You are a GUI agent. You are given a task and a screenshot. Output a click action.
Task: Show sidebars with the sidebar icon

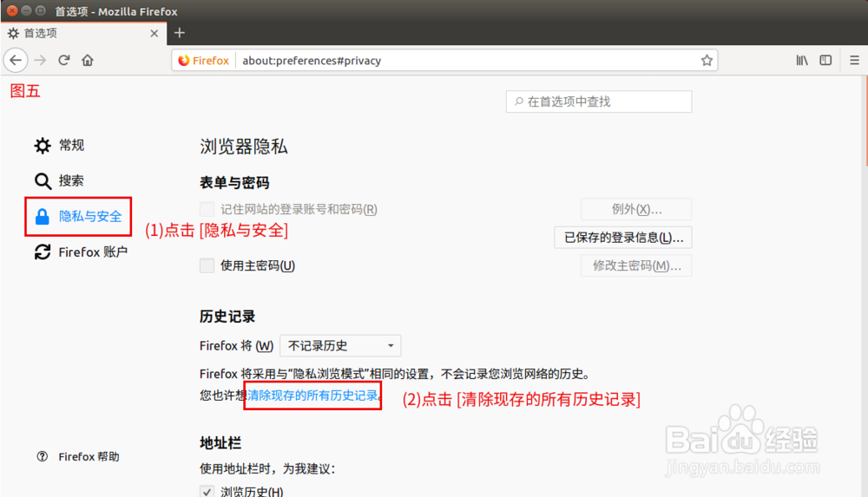click(x=825, y=61)
